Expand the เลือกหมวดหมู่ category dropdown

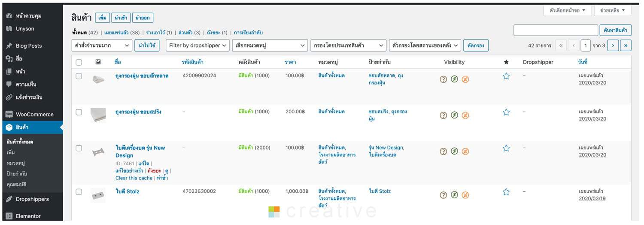270,46
